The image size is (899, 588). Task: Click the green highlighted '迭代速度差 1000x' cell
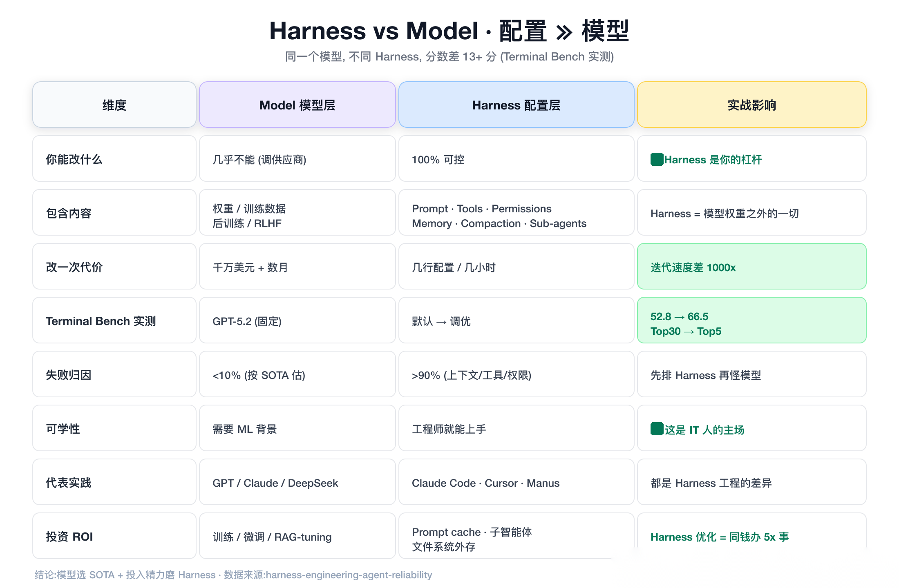(752, 266)
